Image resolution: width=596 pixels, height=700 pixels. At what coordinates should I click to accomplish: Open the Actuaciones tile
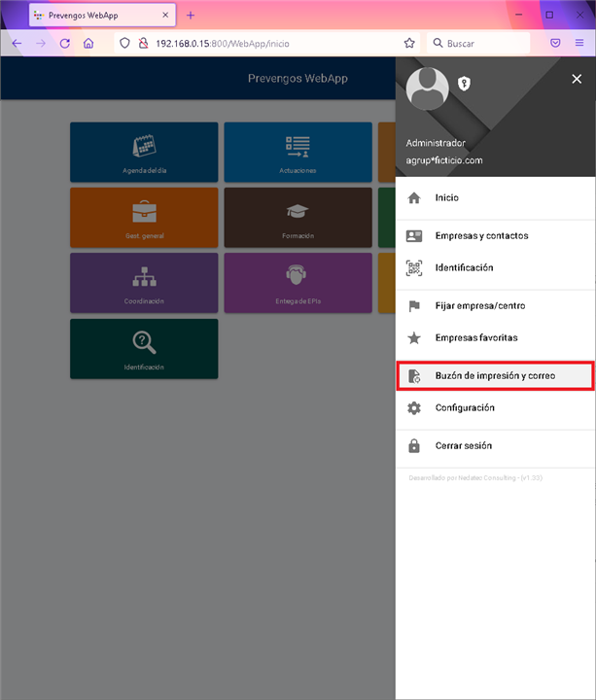(297, 152)
